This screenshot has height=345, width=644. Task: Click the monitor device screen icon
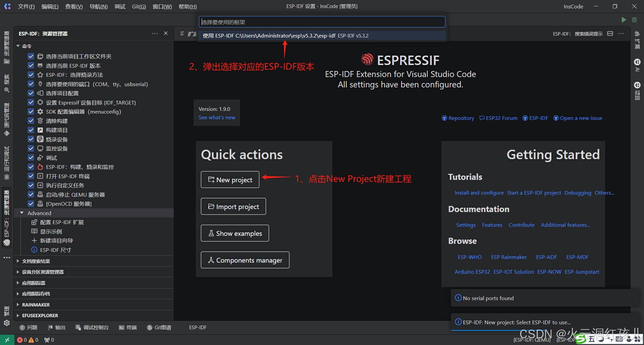(40, 148)
